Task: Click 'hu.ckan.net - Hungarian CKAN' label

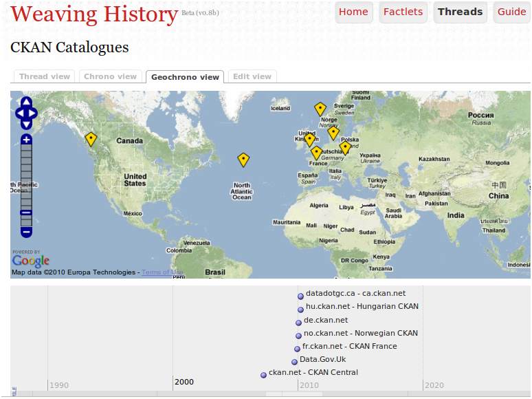Action: point(362,306)
